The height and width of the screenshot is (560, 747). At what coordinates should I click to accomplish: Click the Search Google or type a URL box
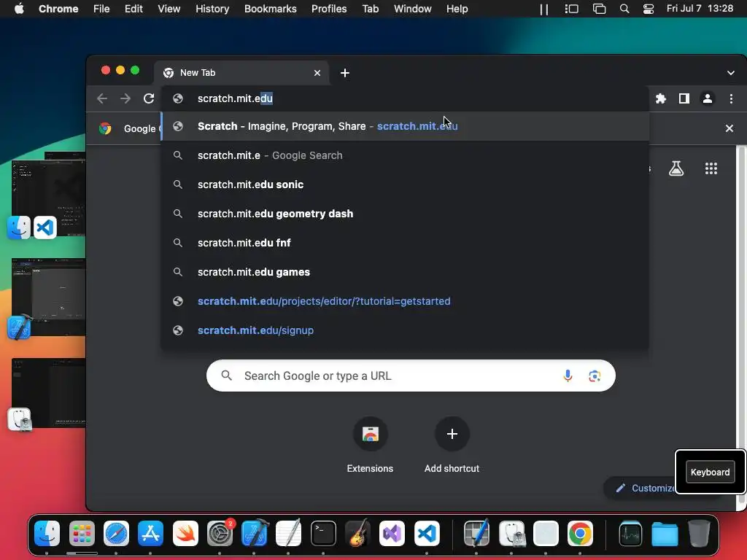tap(411, 376)
